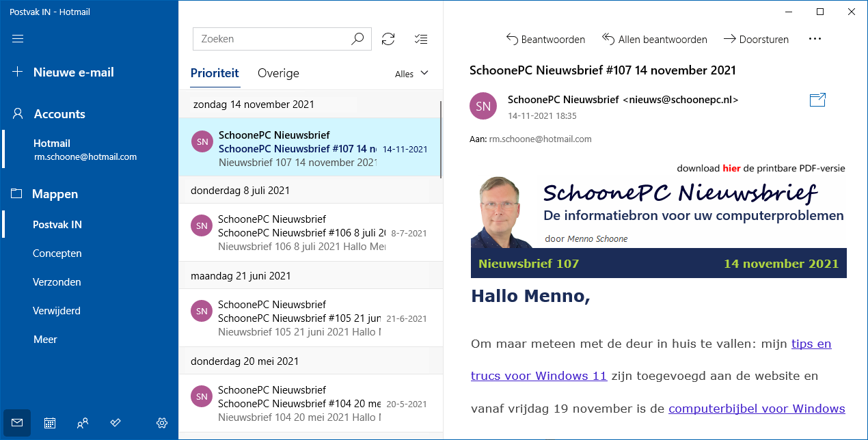The image size is (868, 440).
Task: Click the message list scrollbar
Action: [441, 140]
